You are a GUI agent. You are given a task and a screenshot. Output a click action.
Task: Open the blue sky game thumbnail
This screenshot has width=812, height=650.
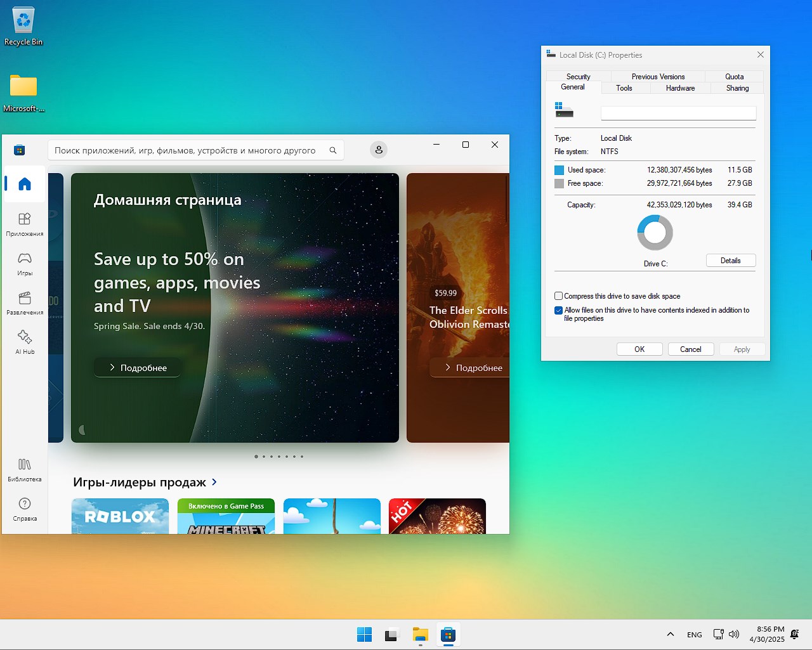332,516
